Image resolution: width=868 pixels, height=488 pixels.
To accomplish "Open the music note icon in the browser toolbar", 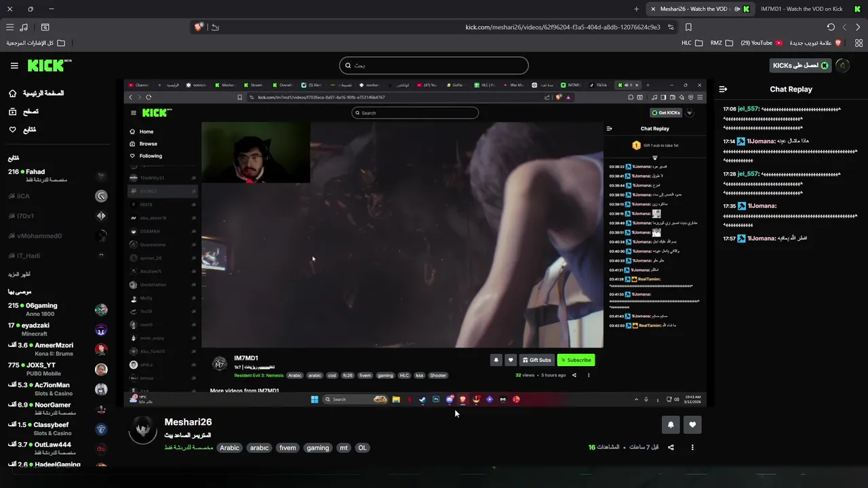I will (x=24, y=27).
